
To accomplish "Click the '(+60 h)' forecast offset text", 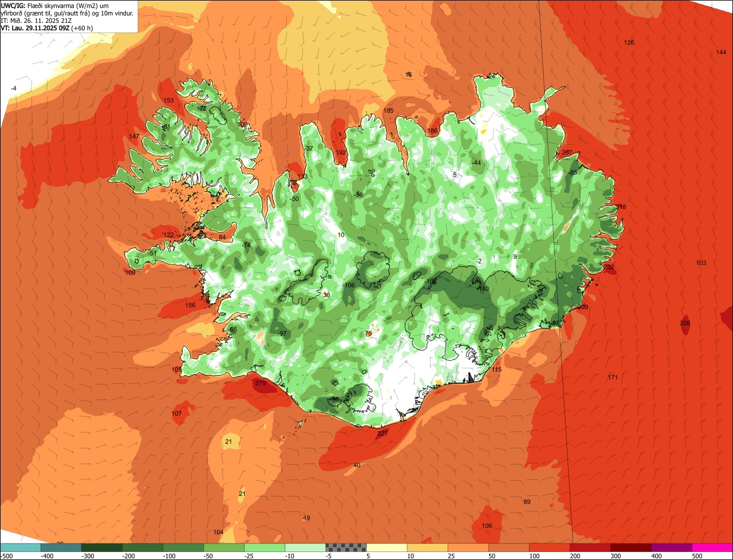I will 82,27.
